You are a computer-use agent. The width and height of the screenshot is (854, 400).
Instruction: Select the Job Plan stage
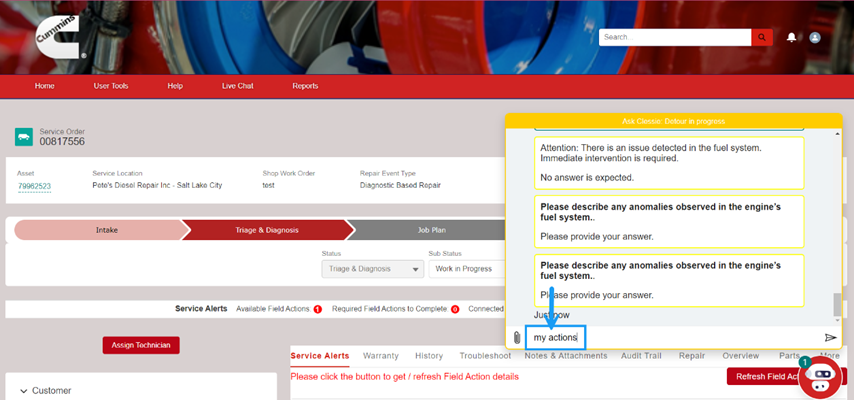[431, 230]
